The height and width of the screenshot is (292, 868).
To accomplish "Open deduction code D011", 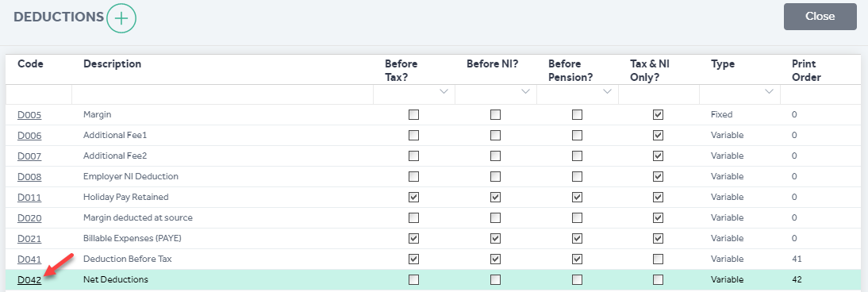I will (29, 198).
